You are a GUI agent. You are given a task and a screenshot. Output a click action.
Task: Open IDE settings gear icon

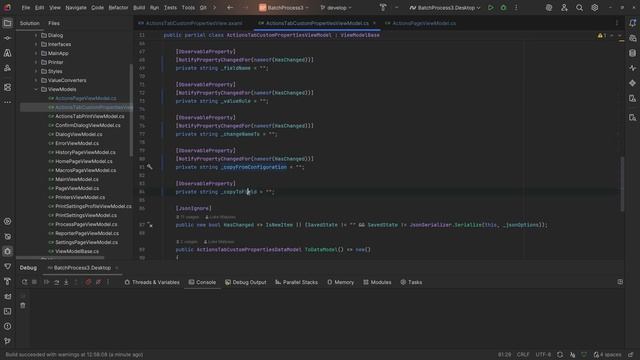pyautogui.click(x=595, y=8)
